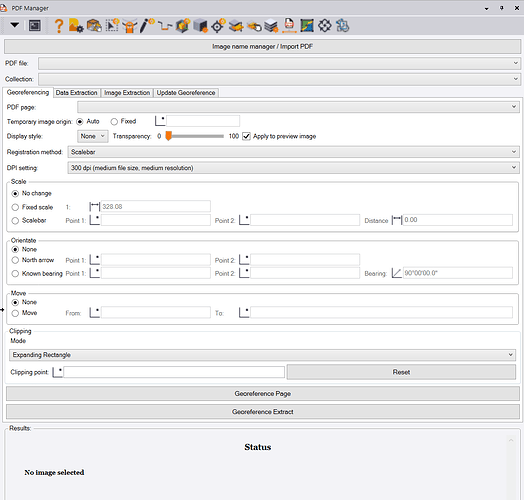This screenshot has height=500, width=524.
Task: Click the PDF document icon in toolbar
Action: pyautogui.click(x=289, y=26)
